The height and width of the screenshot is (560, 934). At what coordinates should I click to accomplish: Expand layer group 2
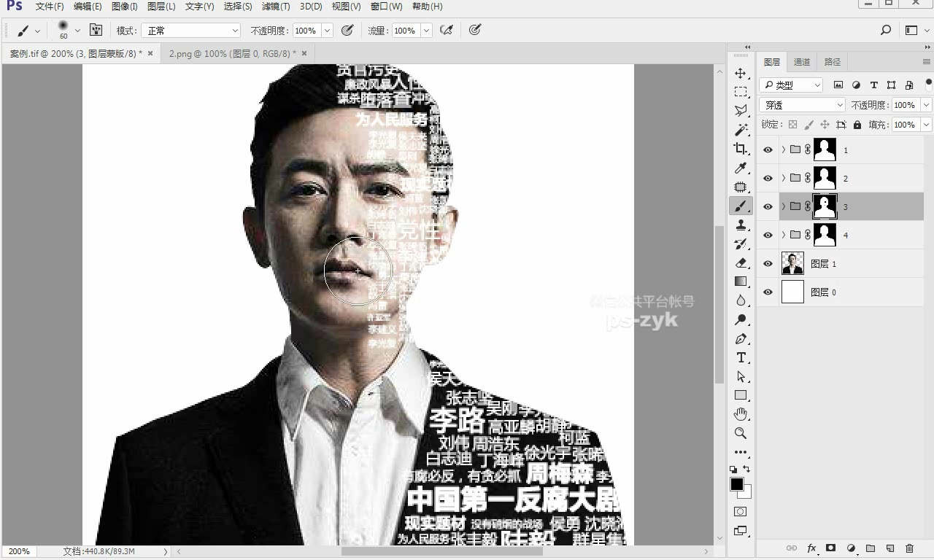pos(783,178)
